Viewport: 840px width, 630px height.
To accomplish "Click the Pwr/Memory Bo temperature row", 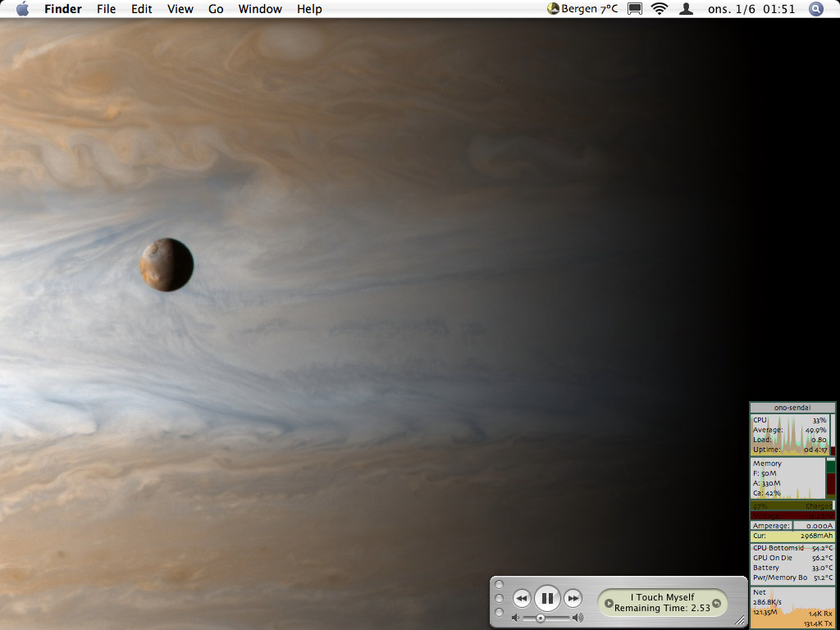I will [792, 577].
